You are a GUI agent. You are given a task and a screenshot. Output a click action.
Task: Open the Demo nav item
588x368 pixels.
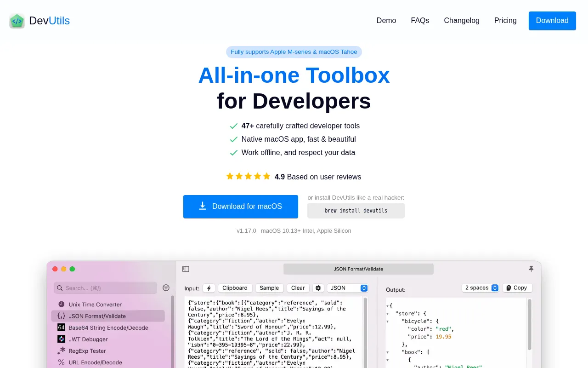(x=386, y=21)
